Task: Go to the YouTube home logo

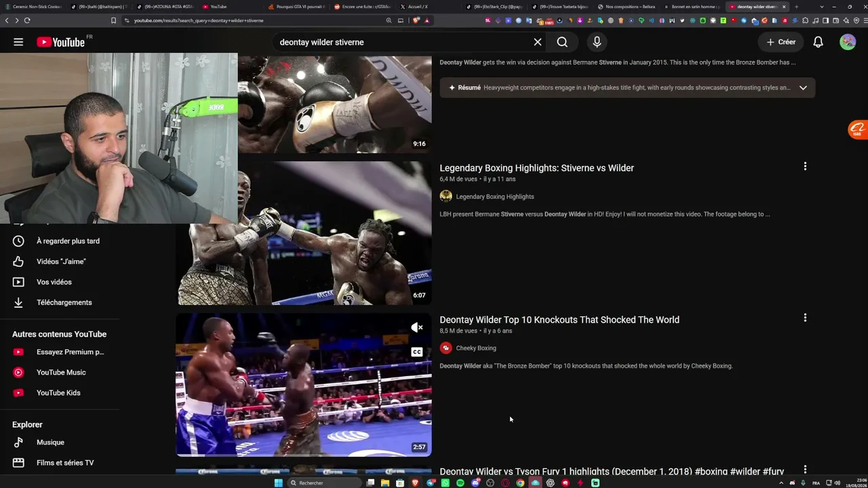Action: [x=61, y=42]
